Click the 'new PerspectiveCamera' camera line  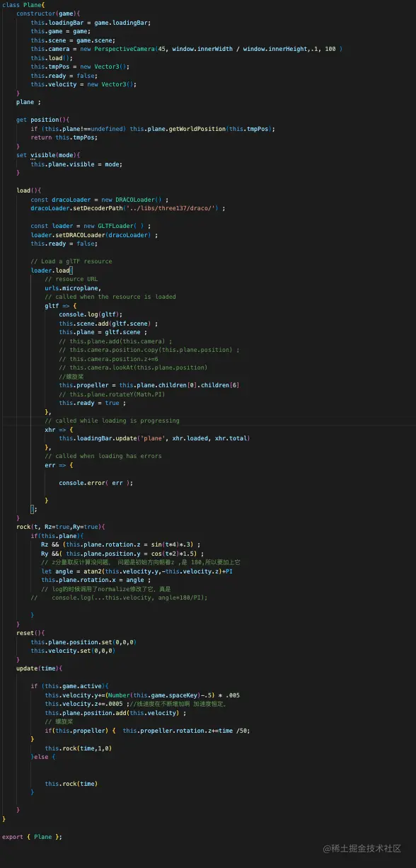[x=187, y=49]
